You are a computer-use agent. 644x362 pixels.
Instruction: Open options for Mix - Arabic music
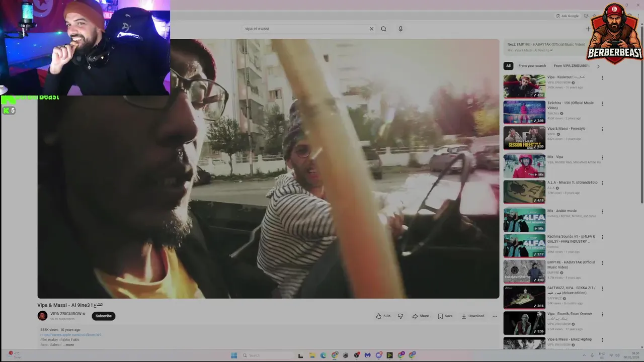[602, 212]
